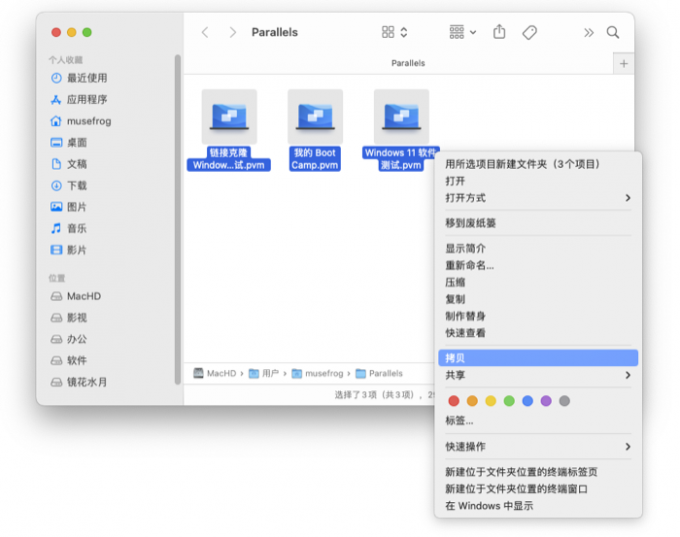Open 下载 in the sidebar
This screenshot has height=537, width=680.
69,186
